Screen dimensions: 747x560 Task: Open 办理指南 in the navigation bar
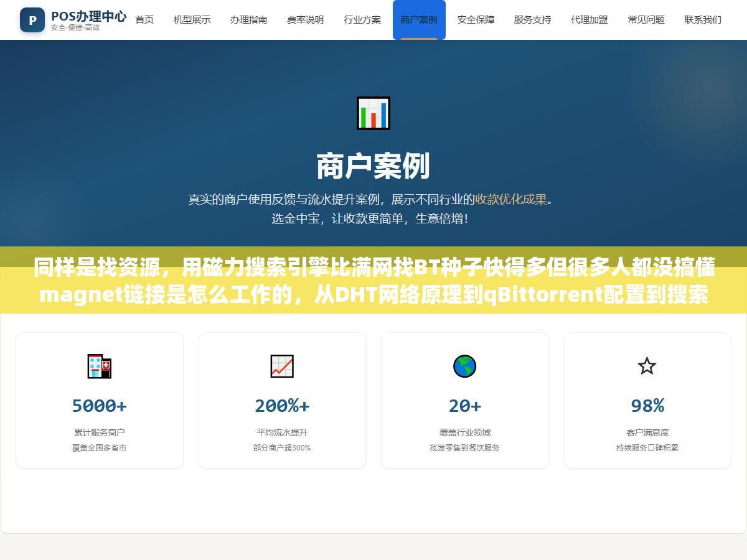[249, 20]
